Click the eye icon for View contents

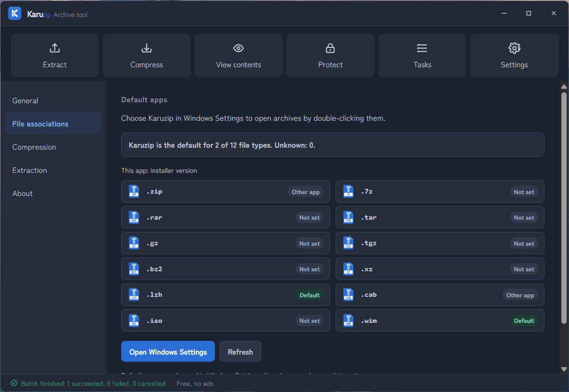pyautogui.click(x=238, y=48)
